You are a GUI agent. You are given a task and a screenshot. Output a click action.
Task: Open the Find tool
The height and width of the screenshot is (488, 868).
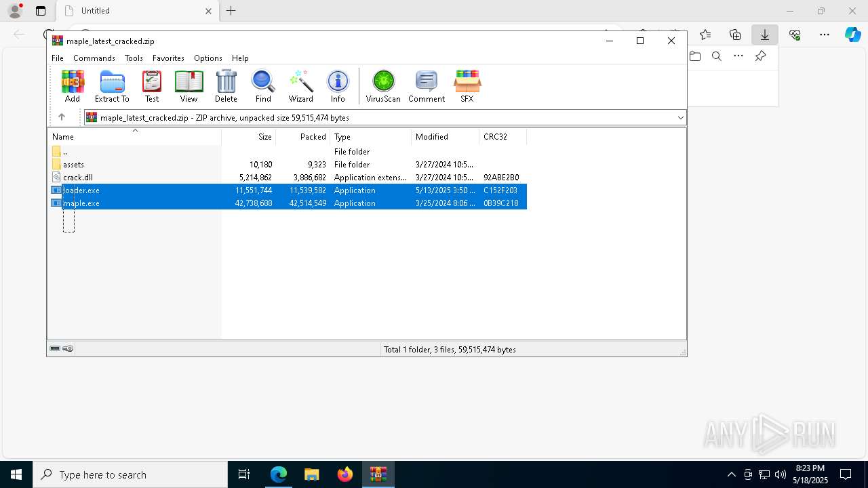point(263,86)
